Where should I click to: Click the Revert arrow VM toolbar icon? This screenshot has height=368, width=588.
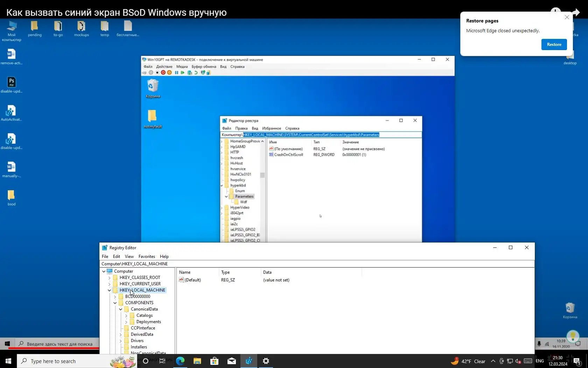click(196, 73)
